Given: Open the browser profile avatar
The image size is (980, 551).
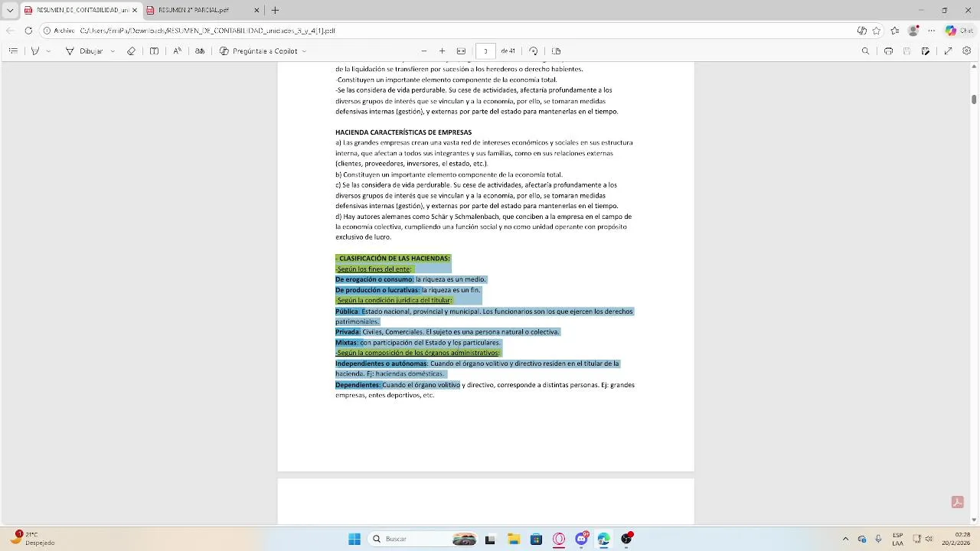Looking at the screenshot, I should tap(913, 31).
